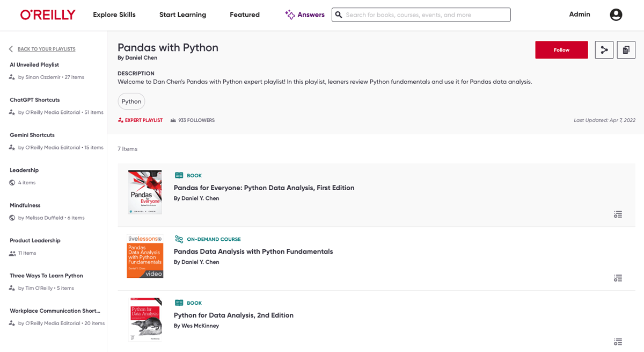Click the Expert Playlist badge icon

(121, 120)
